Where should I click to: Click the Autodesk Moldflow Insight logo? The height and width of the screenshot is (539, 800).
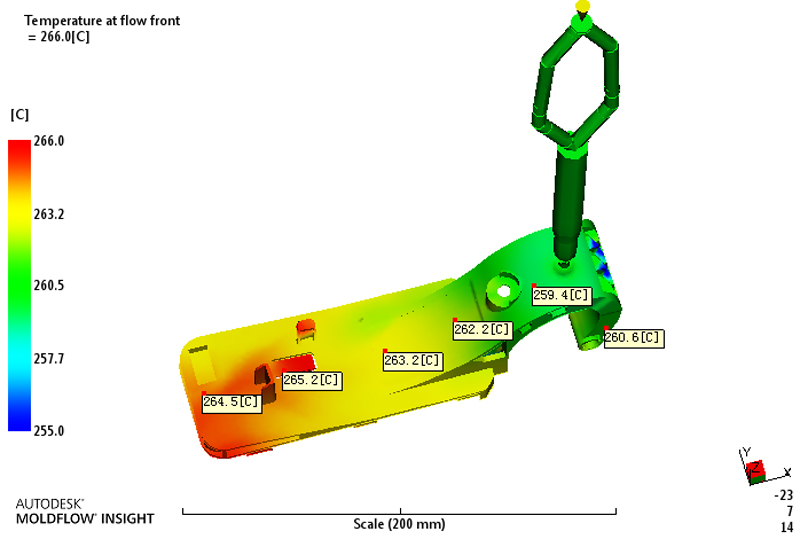85,511
